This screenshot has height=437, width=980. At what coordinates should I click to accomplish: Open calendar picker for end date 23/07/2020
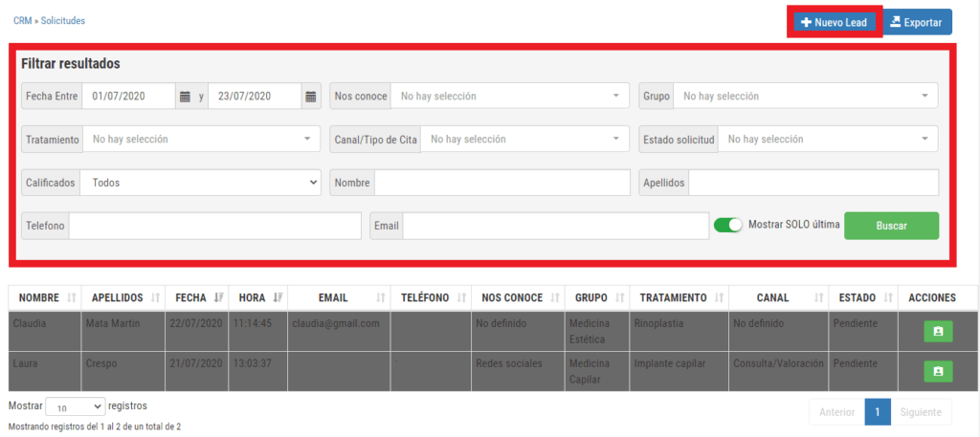tap(311, 97)
